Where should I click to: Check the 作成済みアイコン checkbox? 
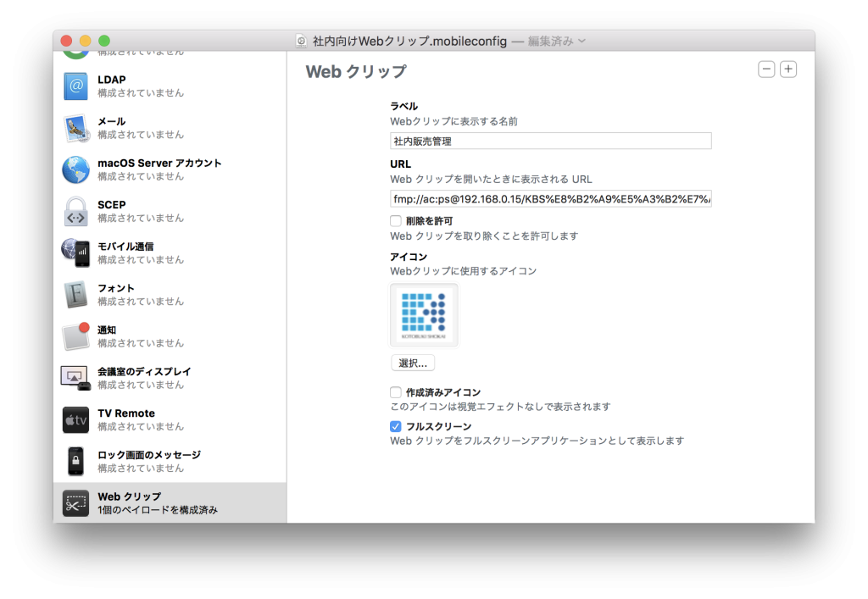click(395, 392)
